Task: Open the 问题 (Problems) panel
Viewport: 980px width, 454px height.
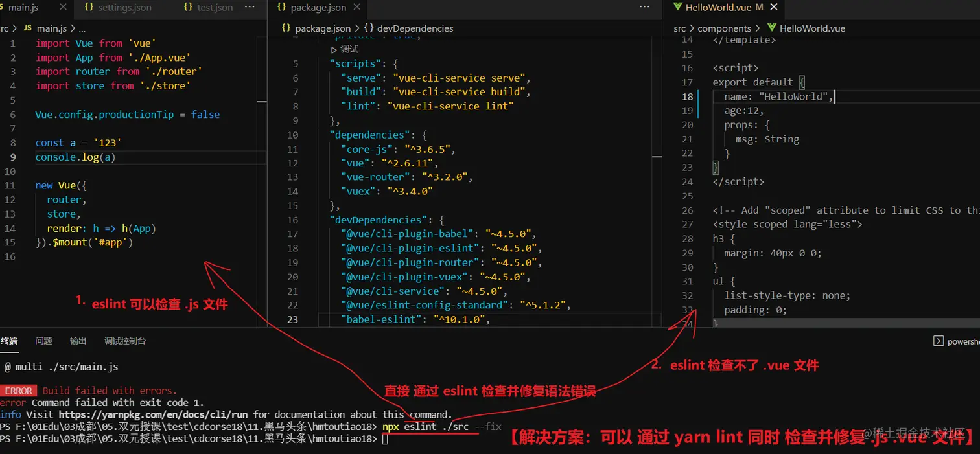Action: (x=43, y=341)
